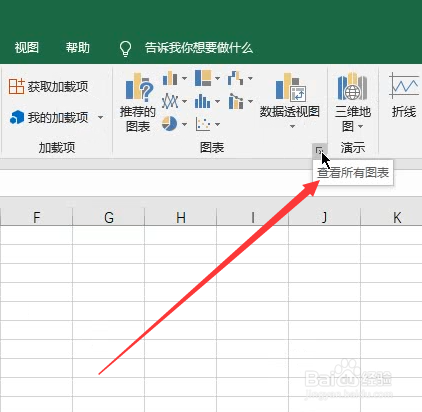The height and width of the screenshot is (412, 422).
Task: Expand the column chart dropdown arrow
Action: [184, 78]
